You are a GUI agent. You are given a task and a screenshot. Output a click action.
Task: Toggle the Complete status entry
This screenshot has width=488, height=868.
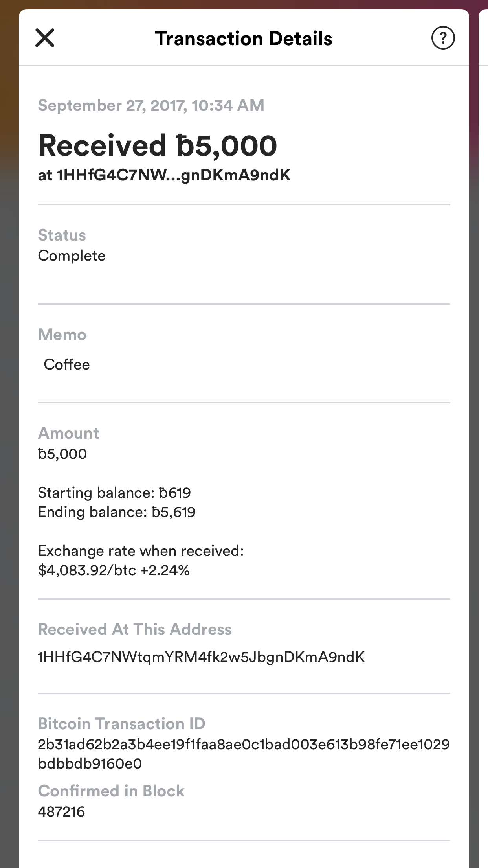72,256
